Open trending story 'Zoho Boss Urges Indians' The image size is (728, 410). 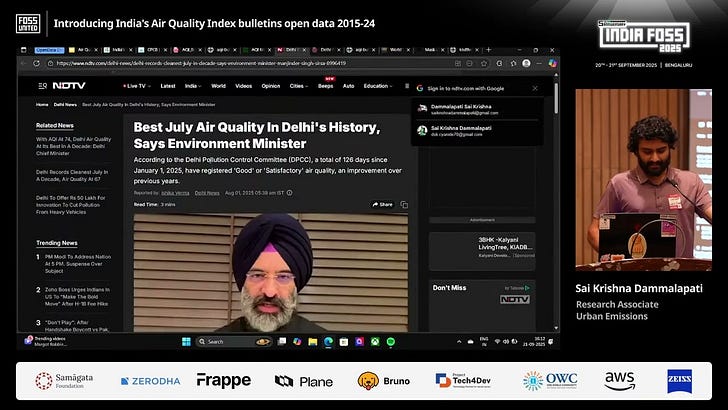pos(77,296)
